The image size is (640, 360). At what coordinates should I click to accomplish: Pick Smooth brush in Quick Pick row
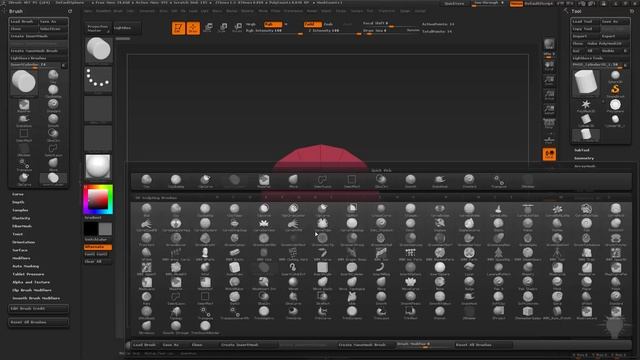(x=411, y=181)
